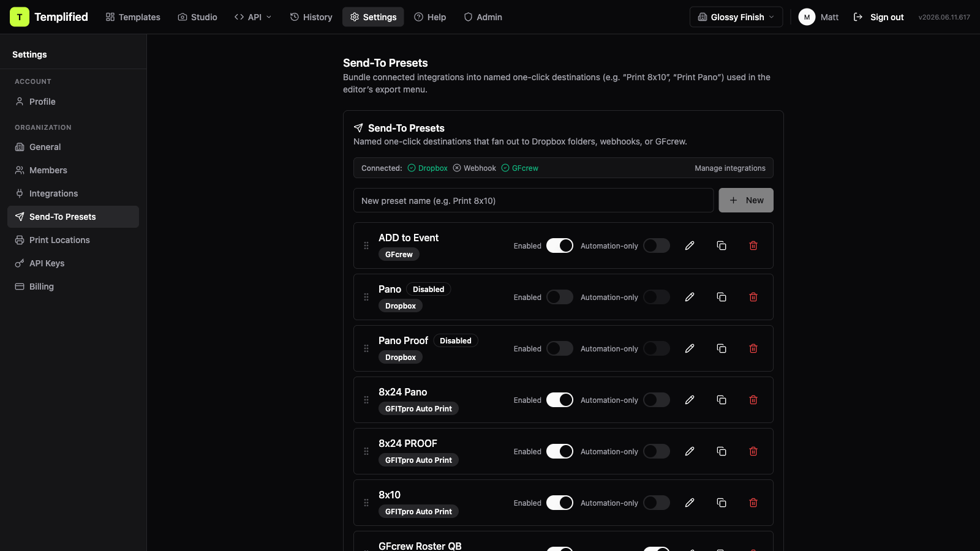Click the Matt user avatar
This screenshot has width=980, height=551.
click(x=807, y=17)
